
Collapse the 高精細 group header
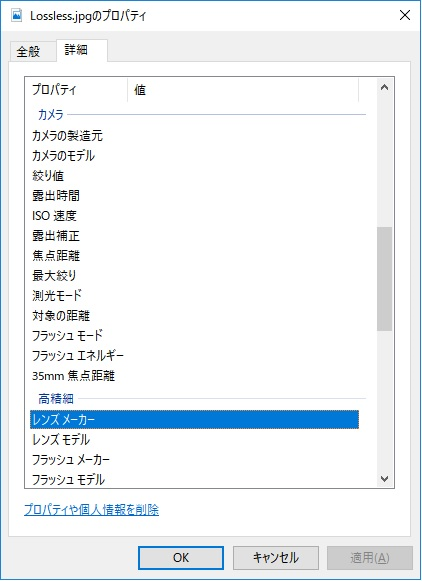(56, 399)
